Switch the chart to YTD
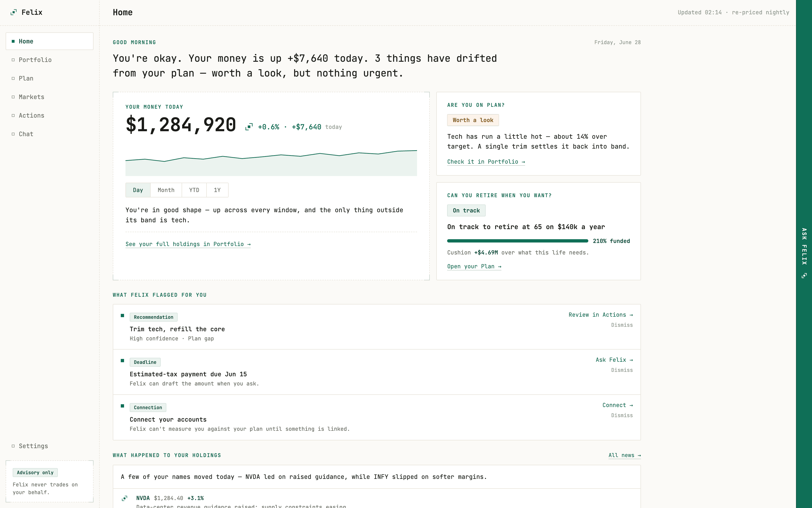812x508 pixels. pos(194,190)
